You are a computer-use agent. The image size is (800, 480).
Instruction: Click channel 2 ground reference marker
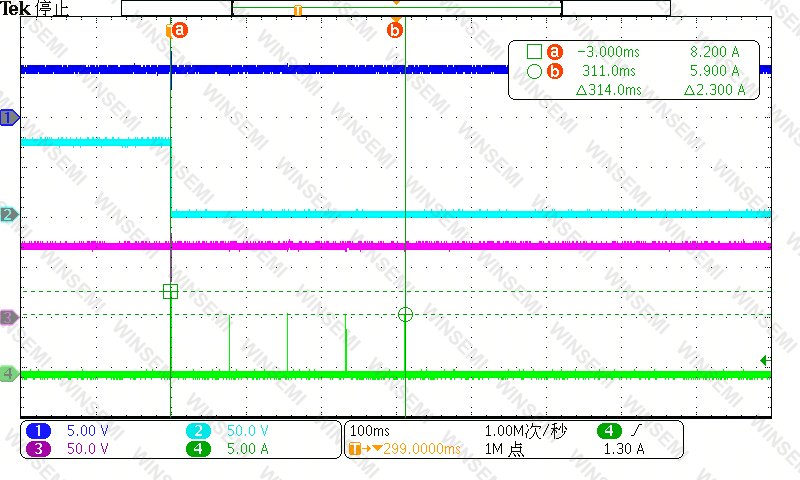point(9,214)
